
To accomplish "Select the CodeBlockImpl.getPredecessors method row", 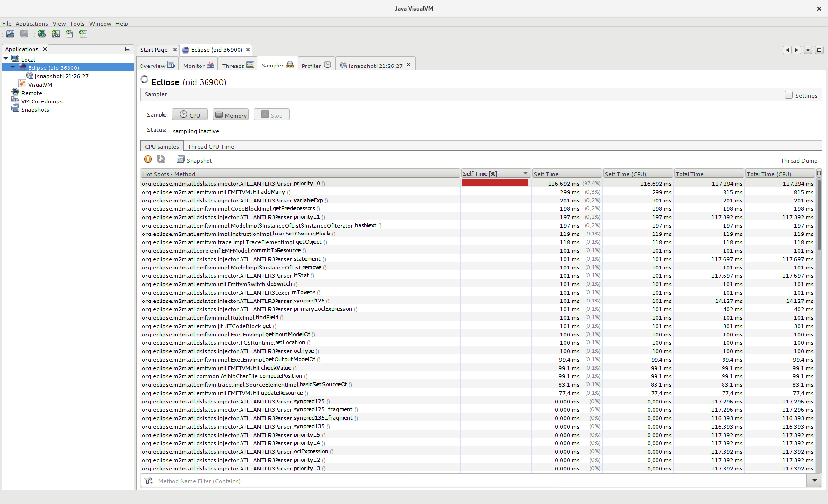I will point(478,208).
